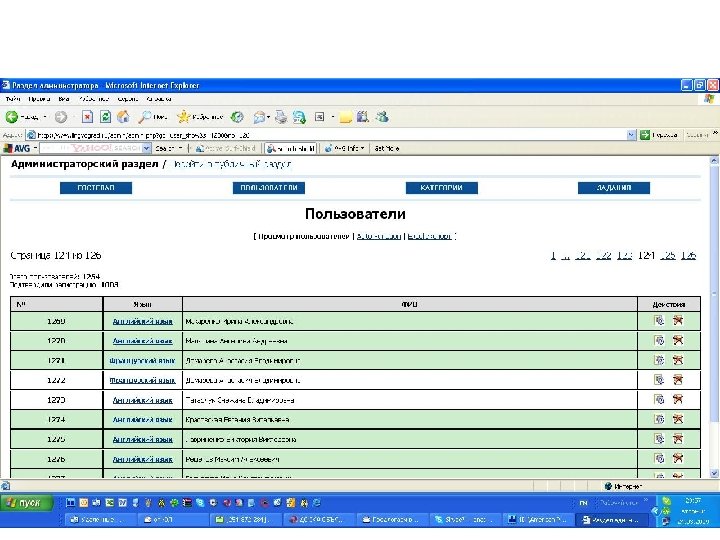
Task: Go to page 125 of users
Action: point(667,255)
